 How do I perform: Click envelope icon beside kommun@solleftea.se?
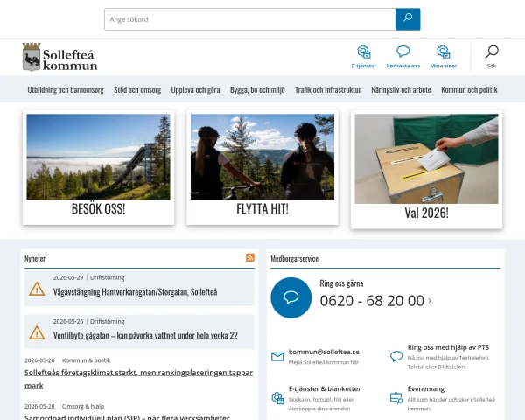[277, 357]
